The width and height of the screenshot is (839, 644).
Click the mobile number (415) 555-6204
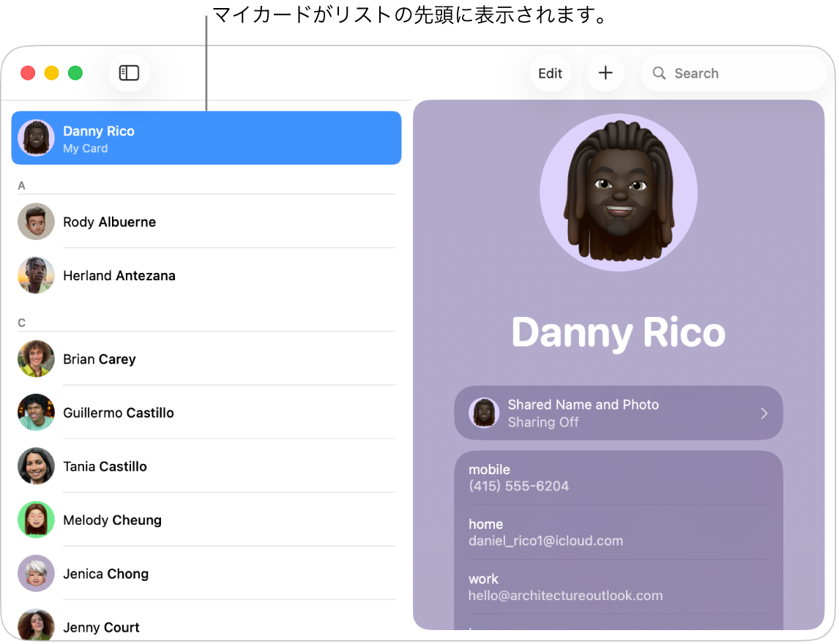(x=518, y=485)
